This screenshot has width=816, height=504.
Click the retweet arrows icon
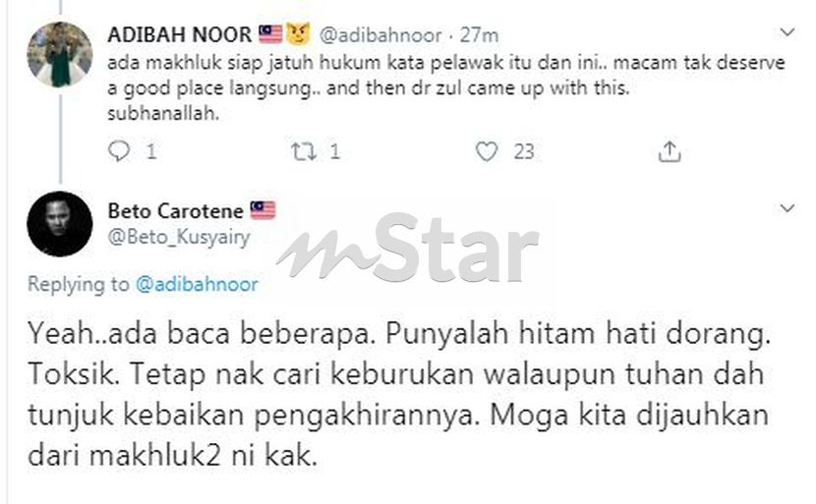(304, 152)
